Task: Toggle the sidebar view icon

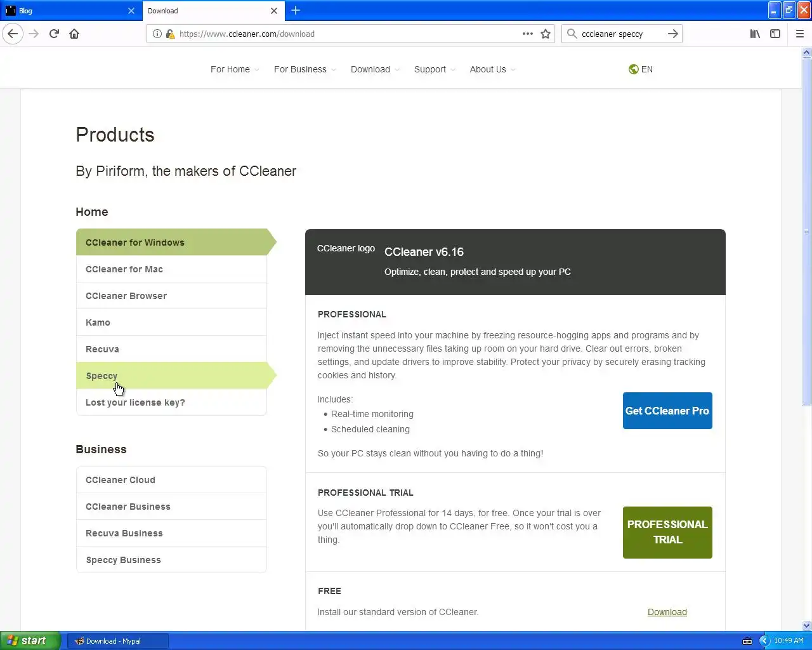Action: coord(775,34)
